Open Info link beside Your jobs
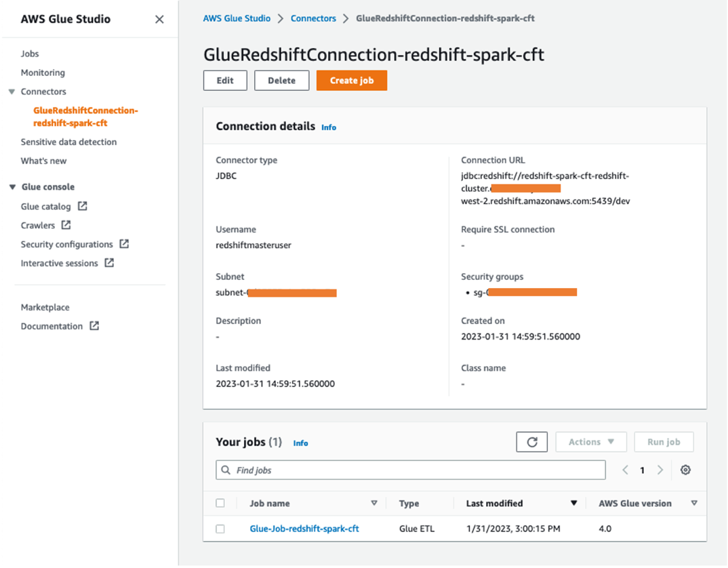This screenshot has height=568, width=728. pos(300,443)
